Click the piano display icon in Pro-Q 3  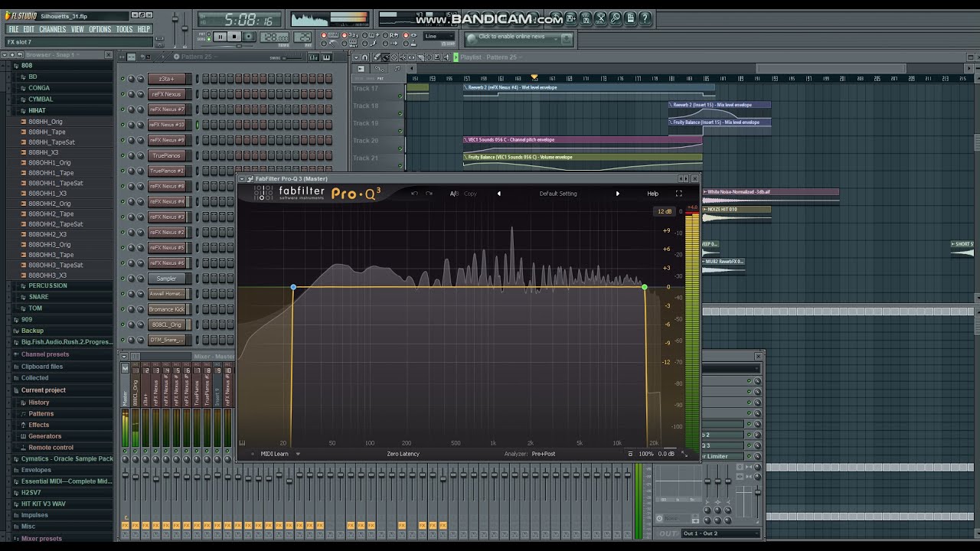click(243, 443)
